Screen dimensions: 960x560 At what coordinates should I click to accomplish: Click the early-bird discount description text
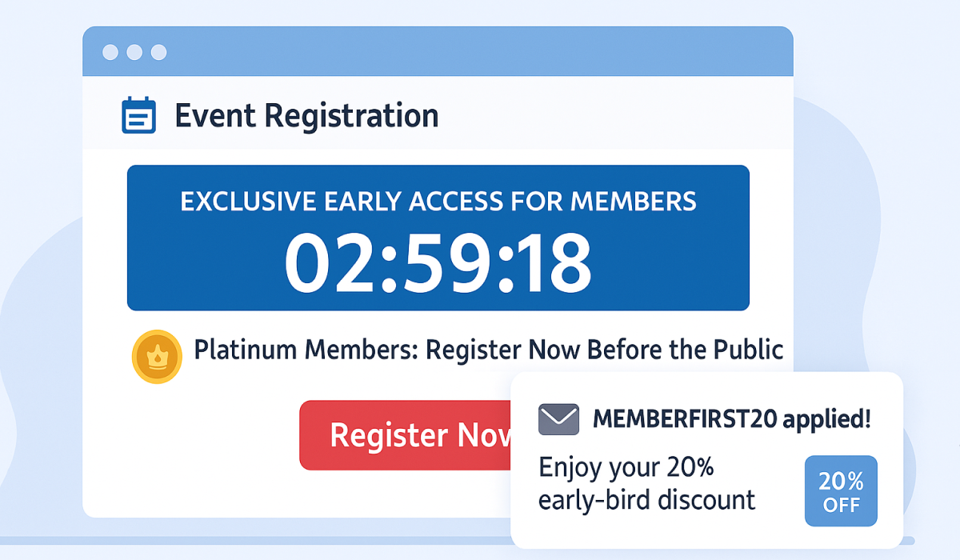coord(646,483)
